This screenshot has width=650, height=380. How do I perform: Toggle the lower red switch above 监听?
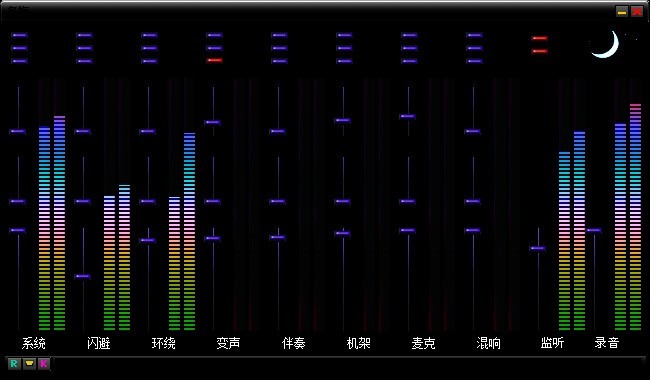click(x=539, y=51)
